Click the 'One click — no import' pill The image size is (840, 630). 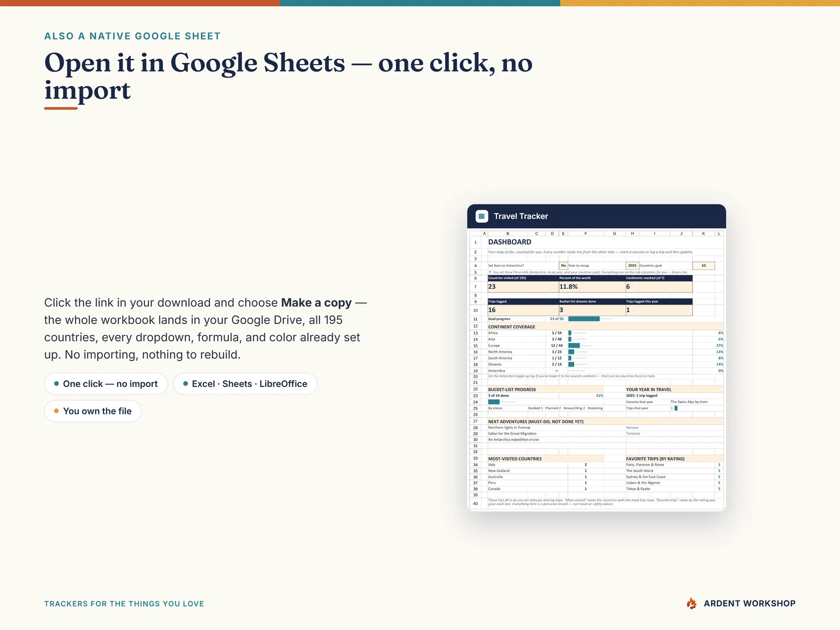pos(106,384)
